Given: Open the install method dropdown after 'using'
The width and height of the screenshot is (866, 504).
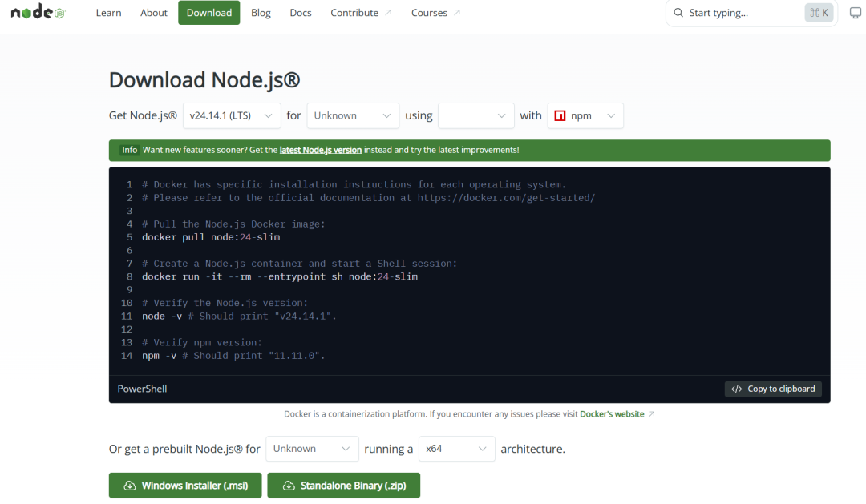Looking at the screenshot, I should click(x=475, y=115).
